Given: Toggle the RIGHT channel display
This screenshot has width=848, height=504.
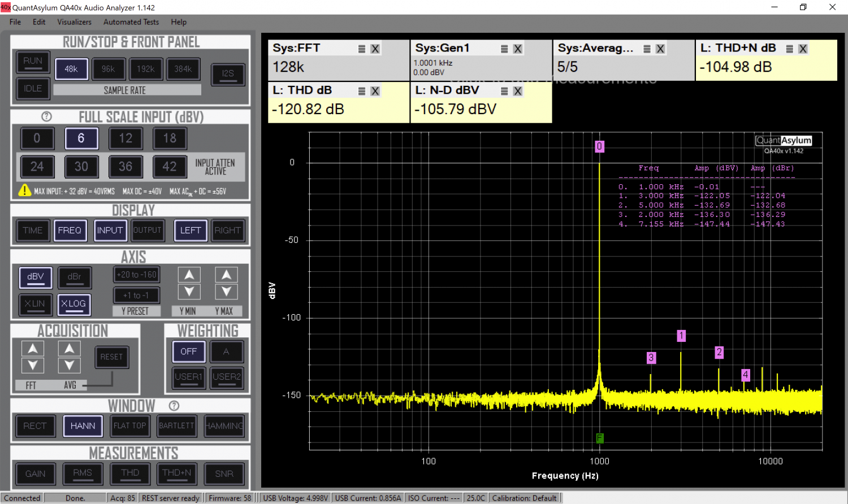Looking at the screenshot, I should pyautogui.click(x=228, y=231).
